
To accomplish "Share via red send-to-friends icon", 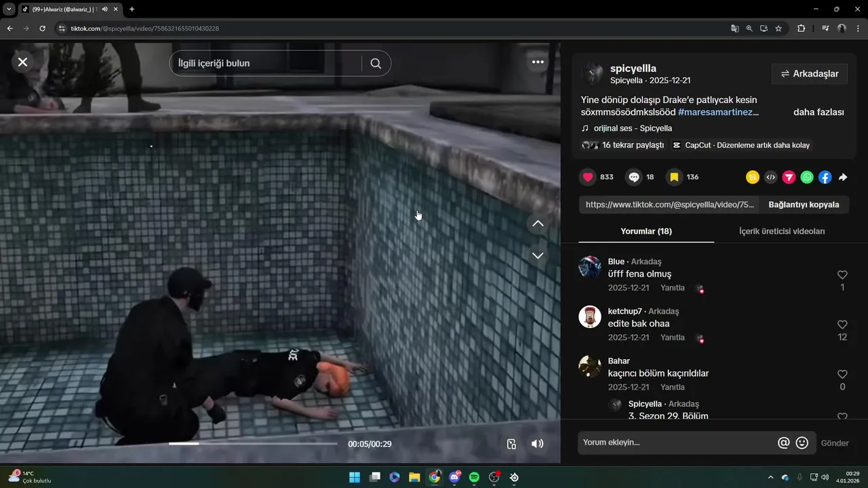I will (789, 177).
